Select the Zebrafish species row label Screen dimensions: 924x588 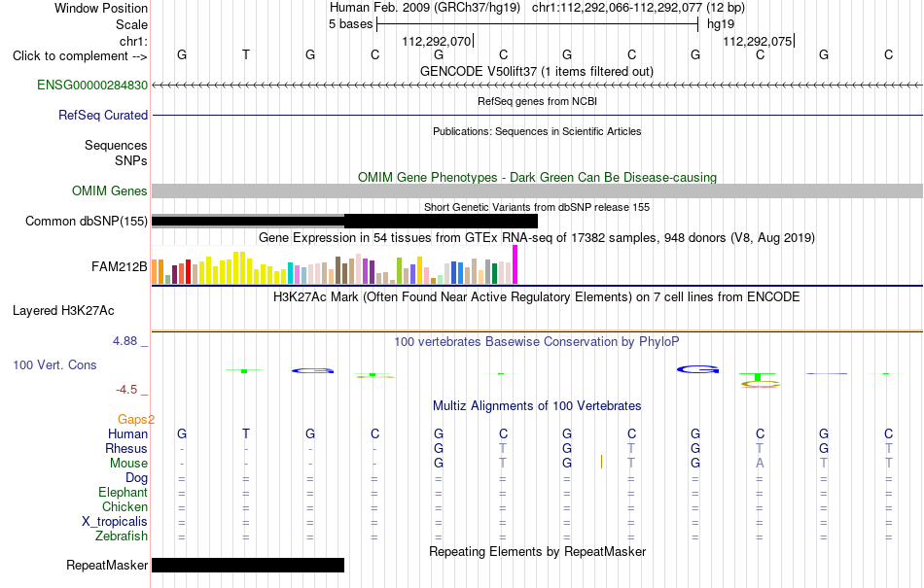click(x=122, y=536)
